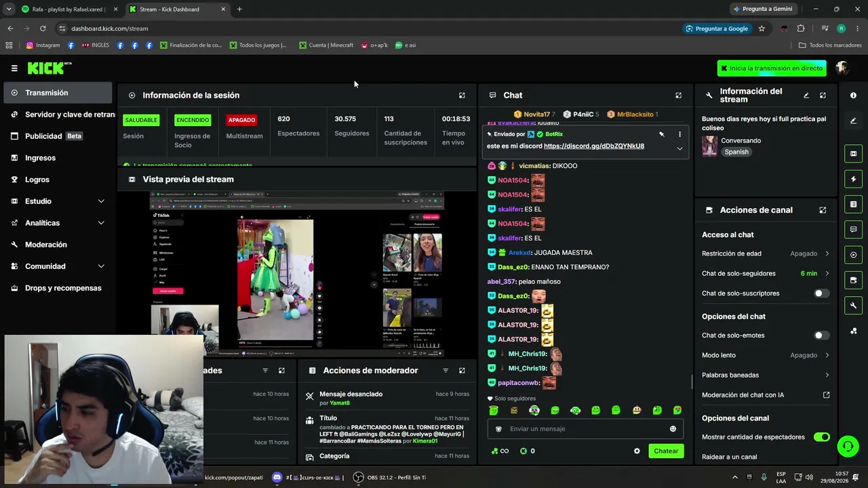Open Moderación in the sidebar
This screenshot has width=868, height=488.
[58, 245]
